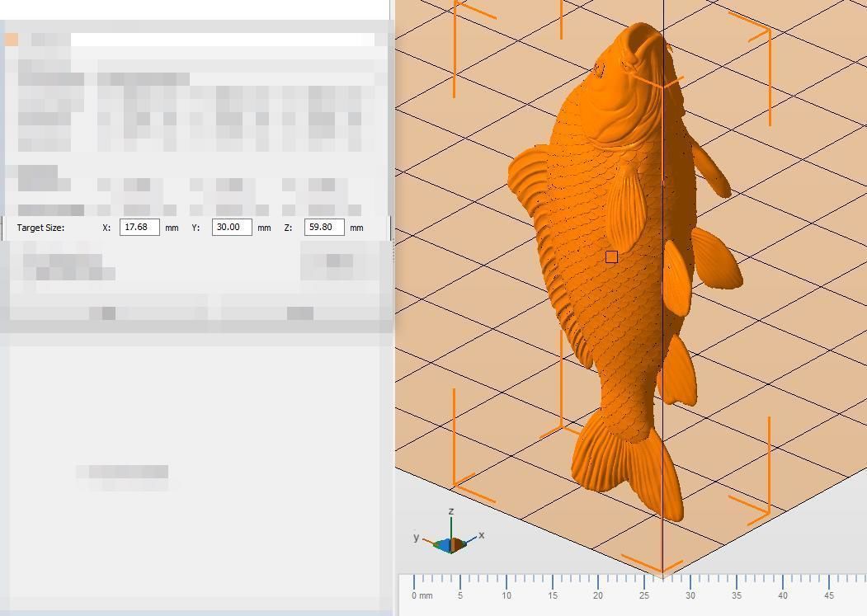Click the 'mm' unit after the Z field
Viewport: 867px width, 616px height.
click(356, 228)
